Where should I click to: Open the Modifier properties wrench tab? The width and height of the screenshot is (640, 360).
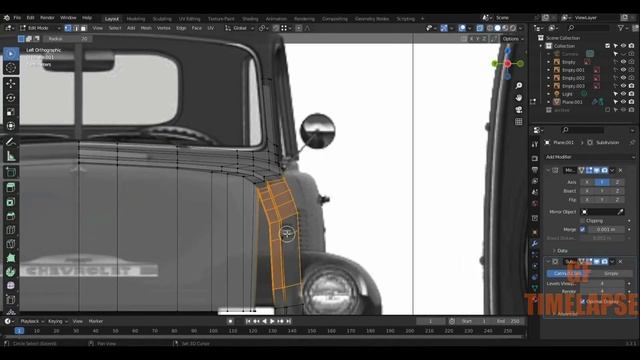[x=535, y=244]
